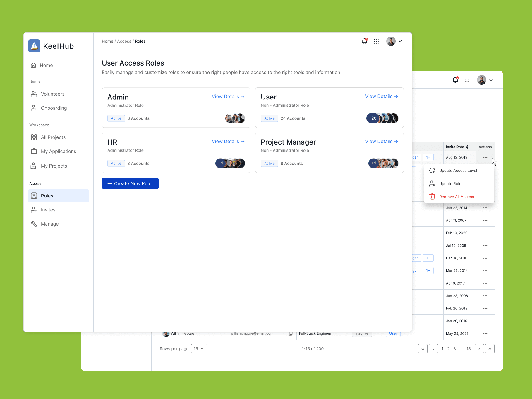Open Invites in the sidebar
Image resolution: width=532 pixels, height=399 pixels.
click(x=48, y=210)
